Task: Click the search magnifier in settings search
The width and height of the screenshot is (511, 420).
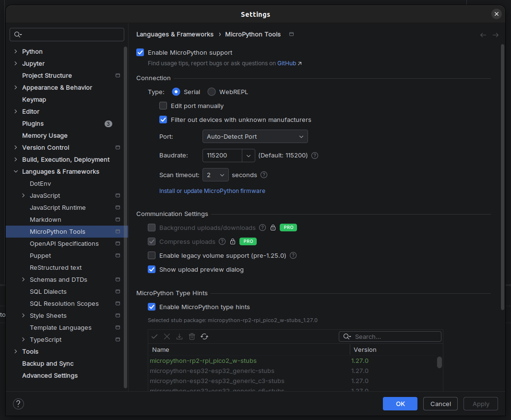Action: [18, 35]
